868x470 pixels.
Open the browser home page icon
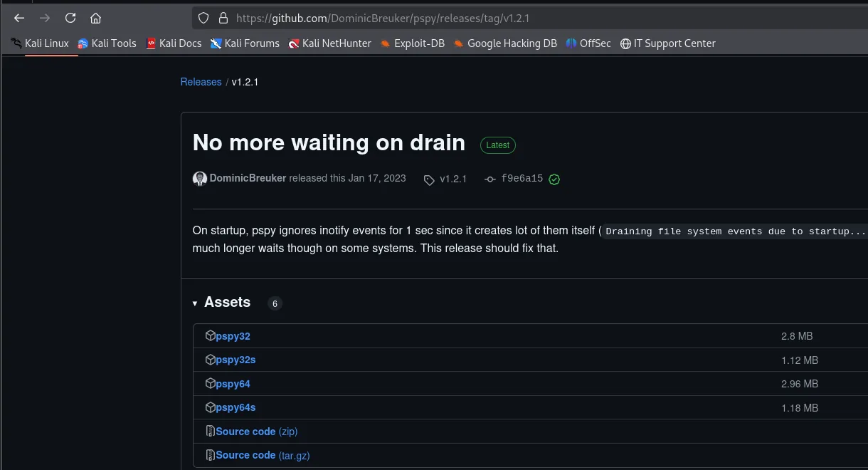96,18
